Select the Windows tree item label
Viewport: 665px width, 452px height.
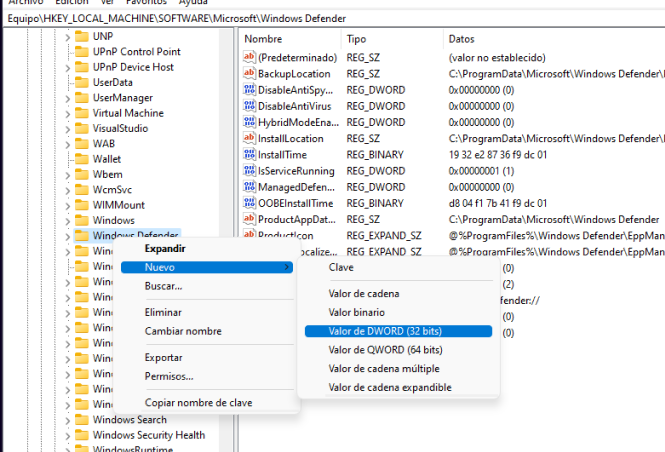coord(114,220)
